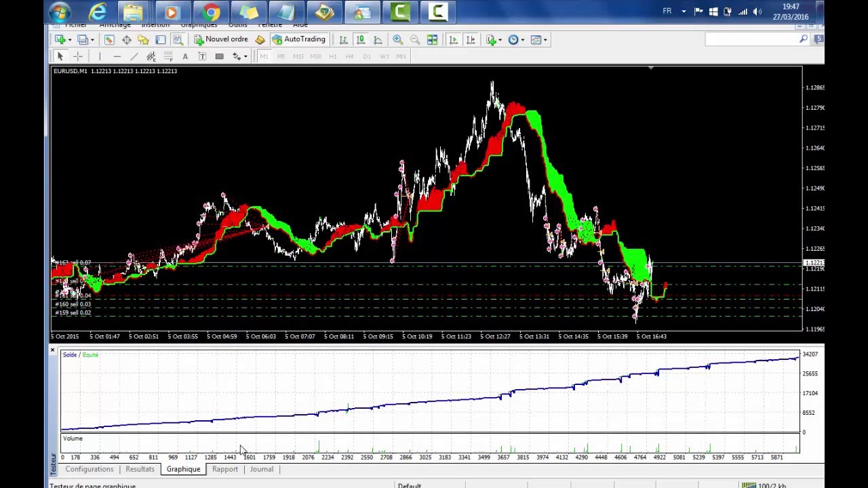The height and width of the screenshot is (488, 868).
Task: Click the search magnifier icon
Action: click(x=804, y=39)
